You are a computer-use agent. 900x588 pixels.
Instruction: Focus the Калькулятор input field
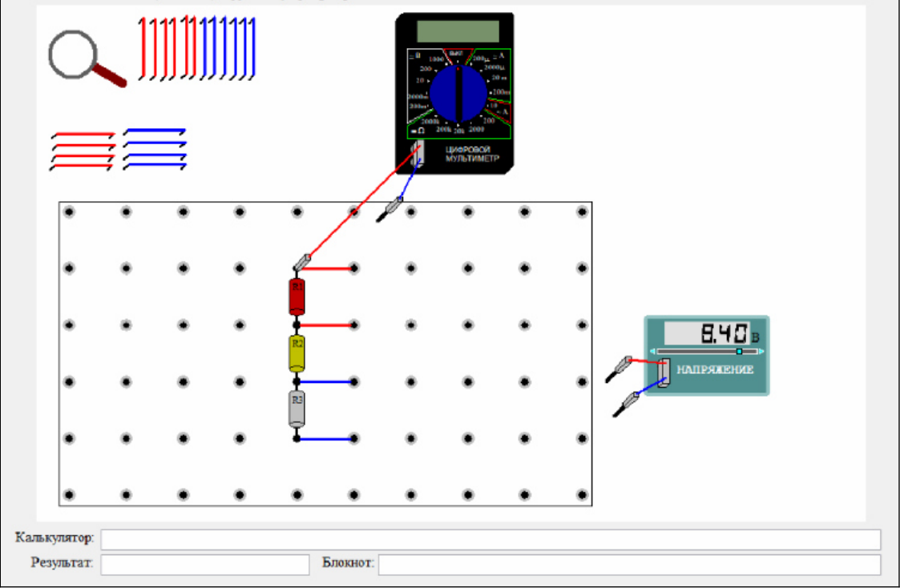490,540
